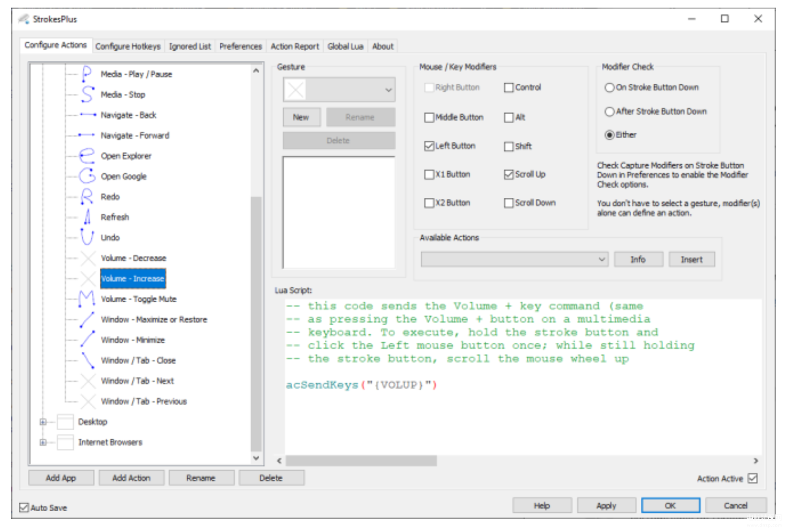Click the StrokesPlus title bar icon
The width and height of the screenshot is (787, 532).
point(24,19)
